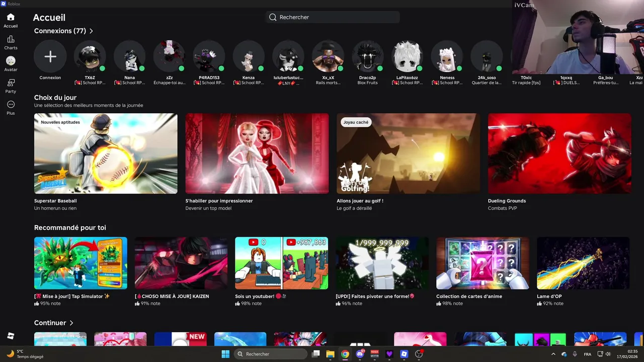Open the taskbar volume speaker icon

point(608,354)
